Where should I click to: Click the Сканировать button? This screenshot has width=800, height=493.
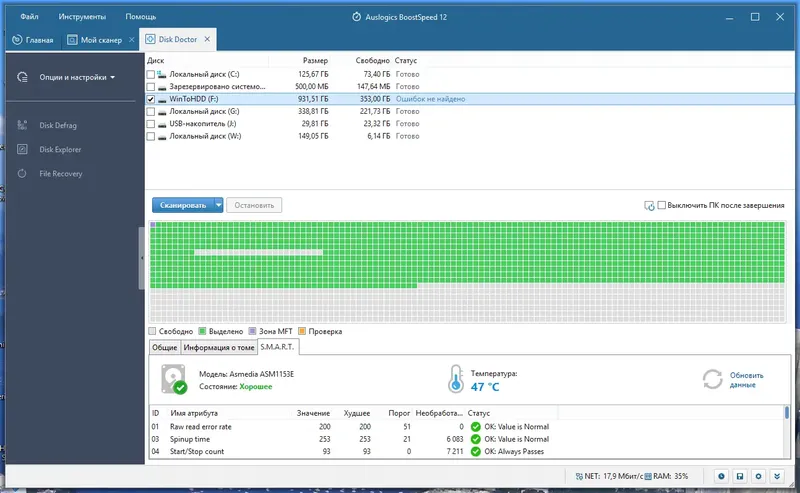point(183,205)
